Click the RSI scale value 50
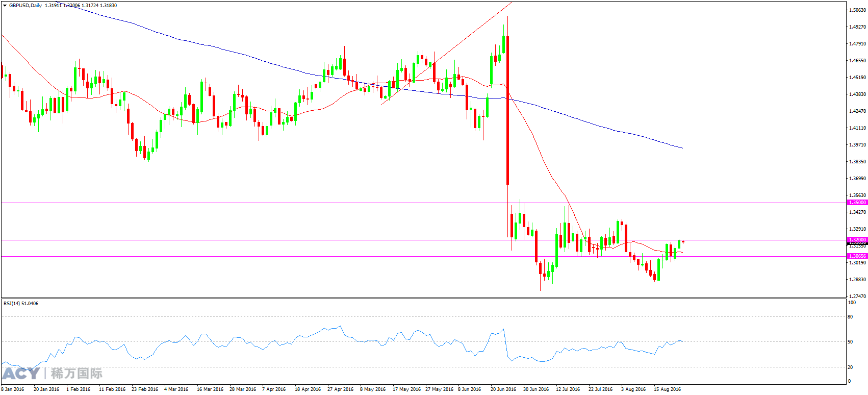The width and height of the screenshot is (868, 395). (x=850, y=341)
